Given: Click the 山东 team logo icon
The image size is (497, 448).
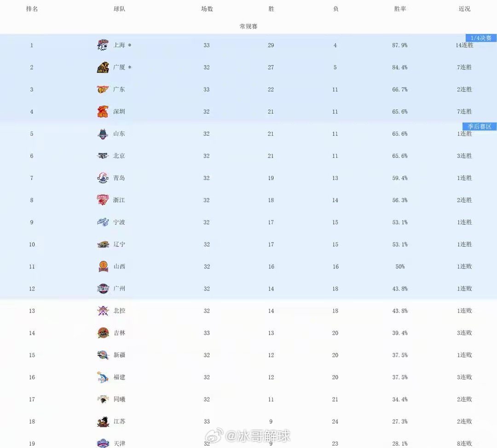Looking at the screenshot, I should point(102,134).
